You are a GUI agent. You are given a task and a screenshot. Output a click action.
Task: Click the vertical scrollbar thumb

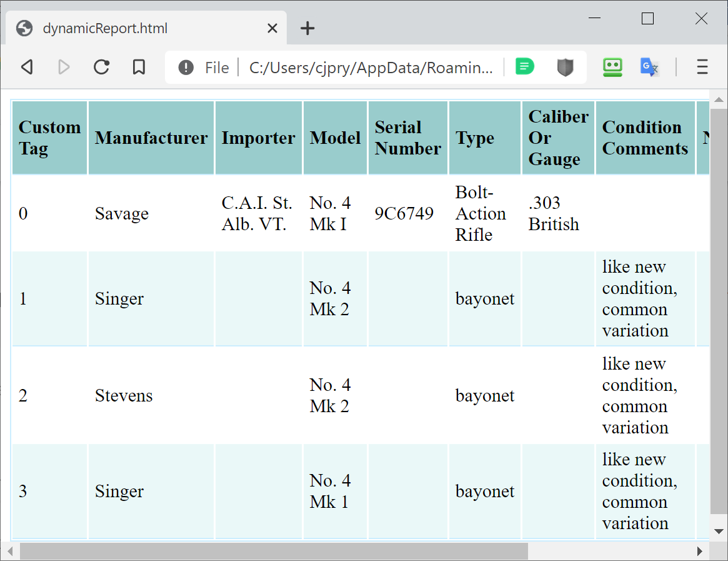[x=719, y=311]
